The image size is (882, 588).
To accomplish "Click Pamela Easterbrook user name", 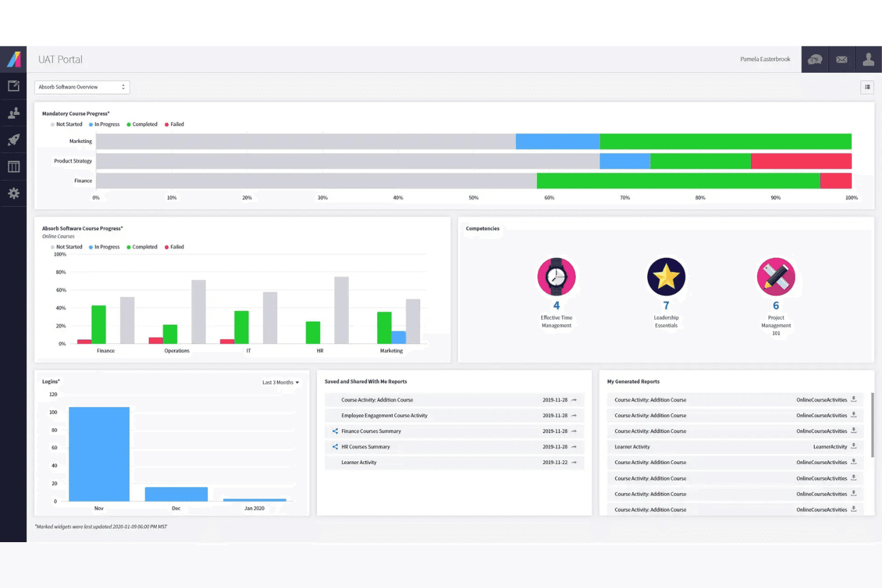I will pyautogui.click(x=765, y=60).
